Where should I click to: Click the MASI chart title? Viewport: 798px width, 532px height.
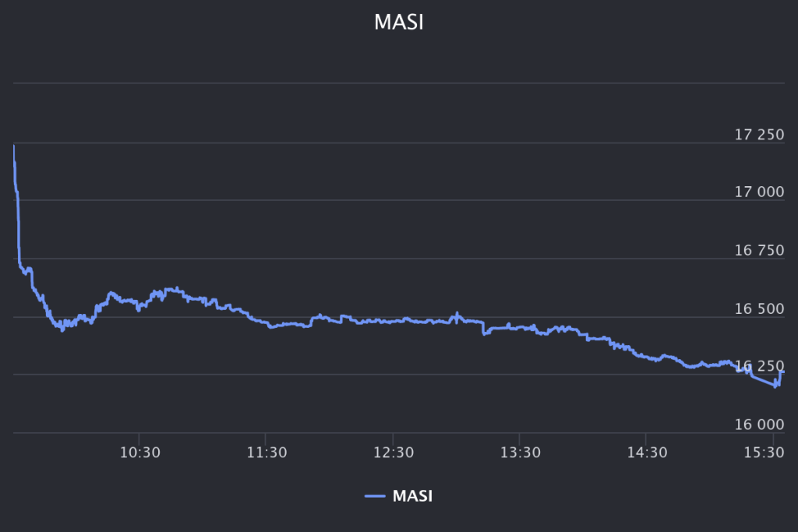(399, 23)
